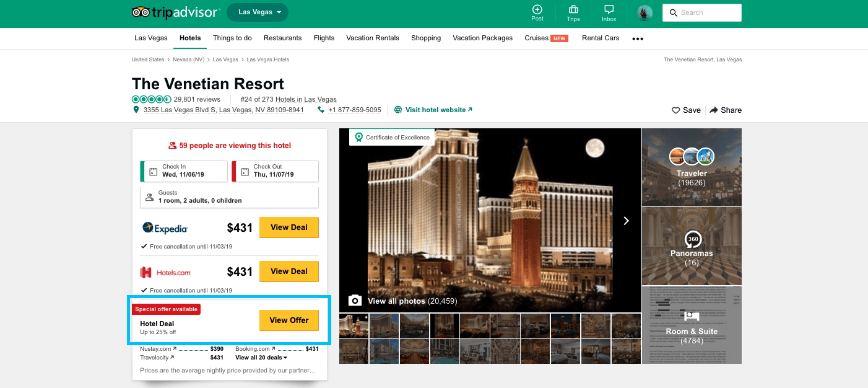The image size is (868, 388).
Task: Open the 29,801 reviews link
Action: [197, 99]
